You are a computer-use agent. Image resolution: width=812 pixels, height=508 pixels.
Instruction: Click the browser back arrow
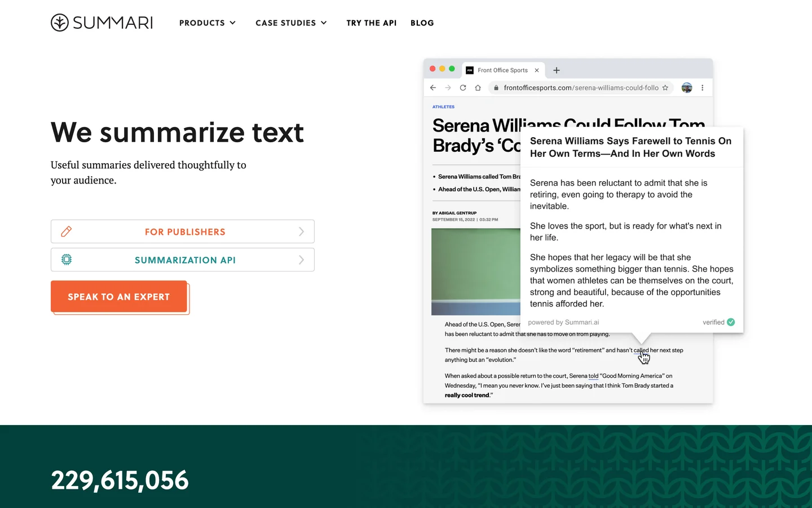click(x=433, y=87)
